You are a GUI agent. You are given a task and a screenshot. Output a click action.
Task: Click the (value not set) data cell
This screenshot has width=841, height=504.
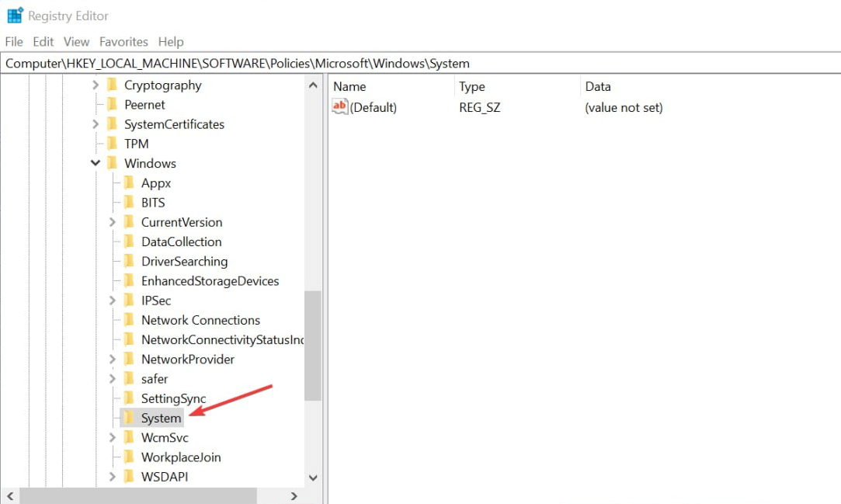[624, 108]
